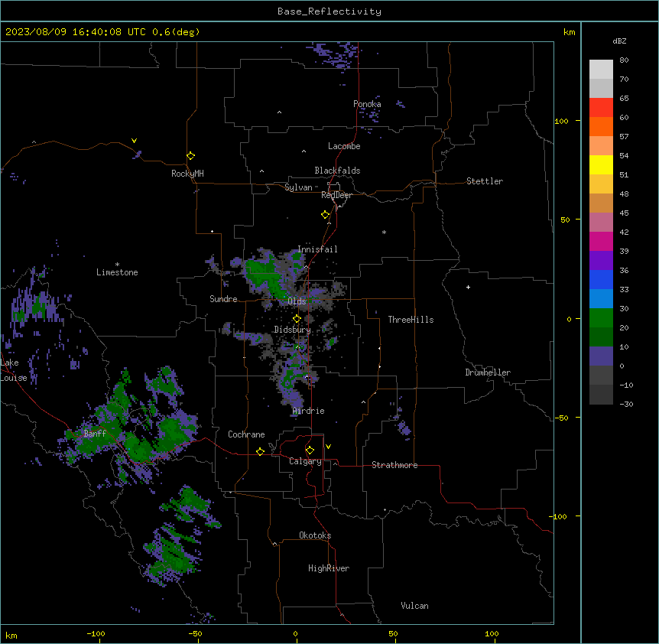Click the blue 36 dBZ legend color
Screen dimensions: 659x644
(x=601, y=279)
